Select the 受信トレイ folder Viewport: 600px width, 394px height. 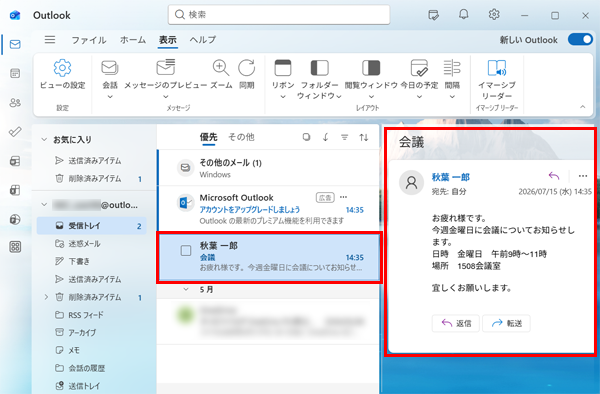pos(92,226)
